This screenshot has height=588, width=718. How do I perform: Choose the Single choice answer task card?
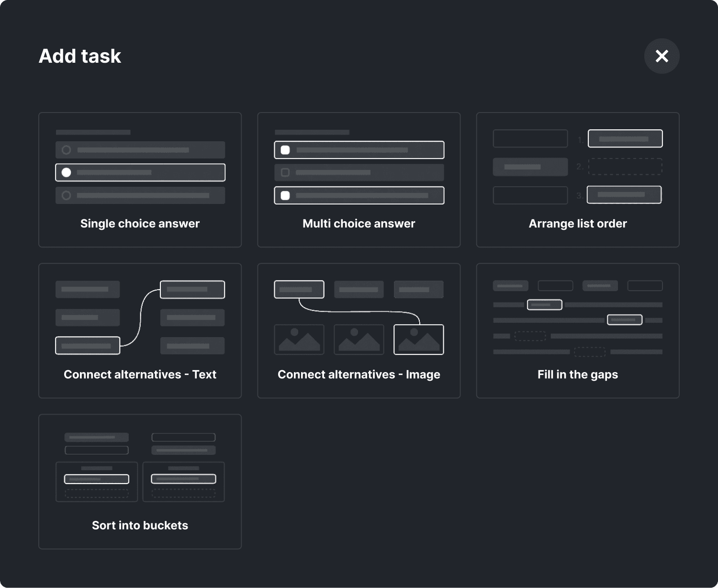click(140, 180)
